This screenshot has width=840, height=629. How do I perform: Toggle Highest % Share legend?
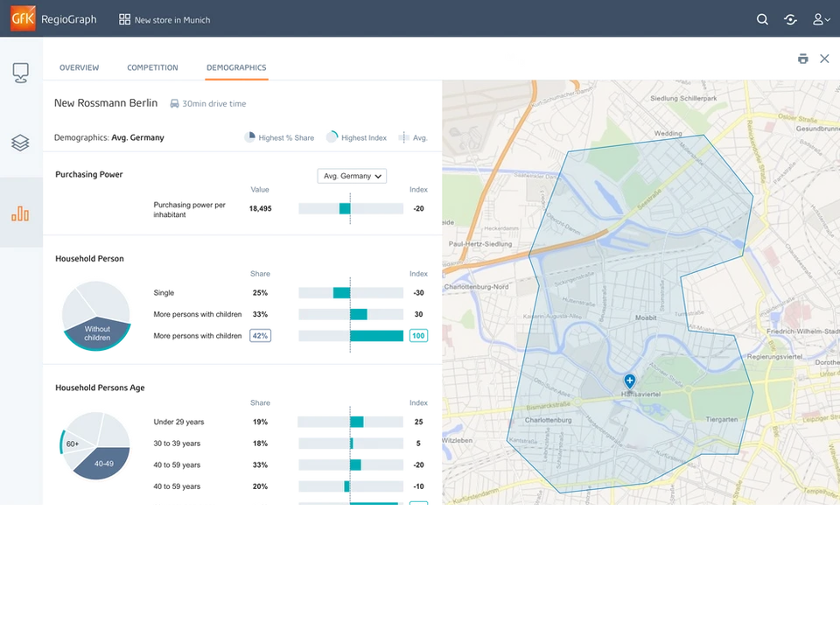[279, 137]
